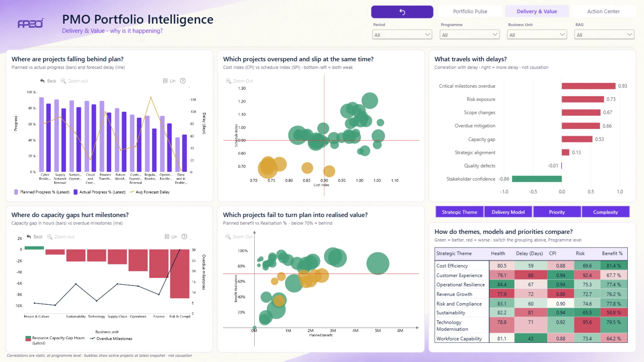Switch grouping to Delivery Model
This screenshot has height=362, width=644.
tap(508, 212)
